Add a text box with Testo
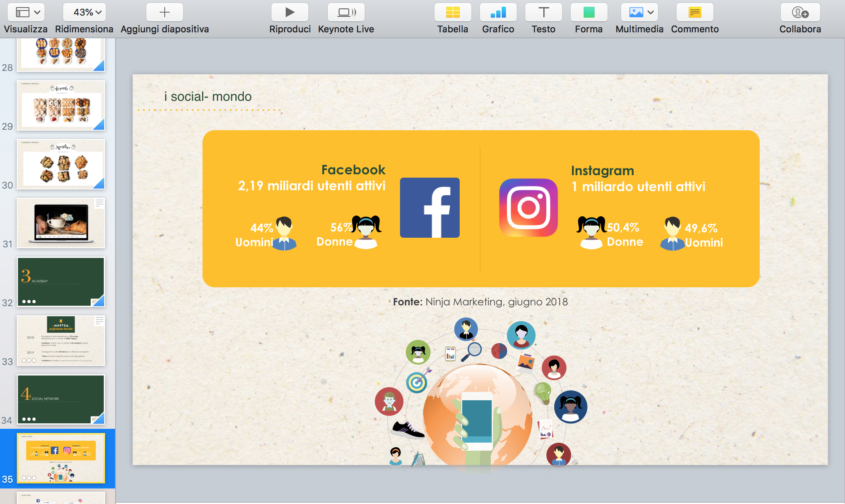Screen dimensions: 845x504 coord(543,12)
